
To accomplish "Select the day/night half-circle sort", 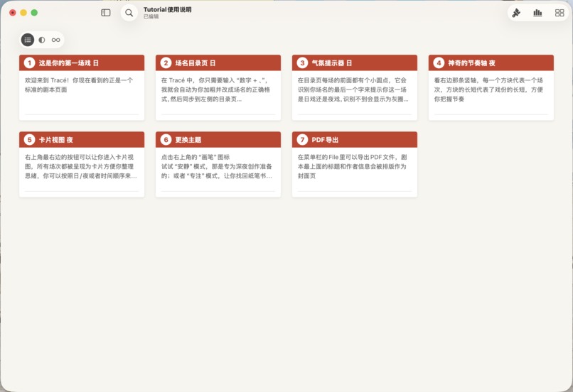I will click(42, 40).
